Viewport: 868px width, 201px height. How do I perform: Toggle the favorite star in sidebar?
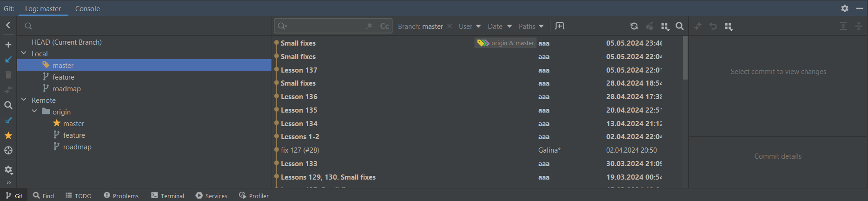point(8,135)
